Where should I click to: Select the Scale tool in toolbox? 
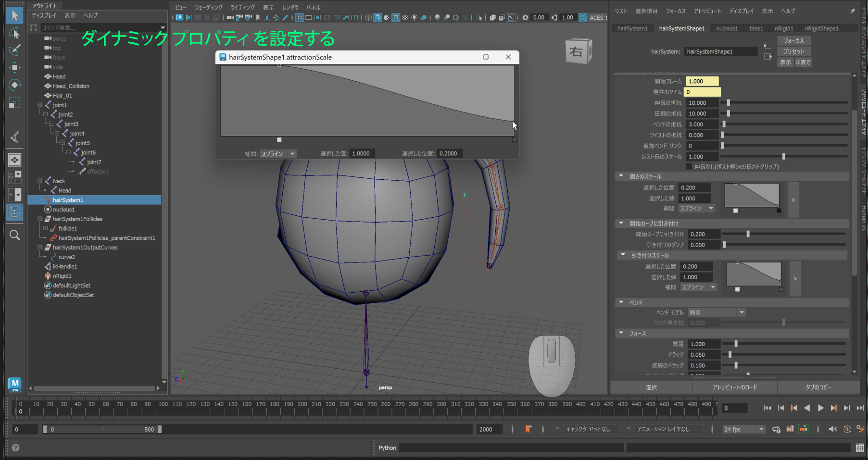pyautogui.click(x=14, y=103)
